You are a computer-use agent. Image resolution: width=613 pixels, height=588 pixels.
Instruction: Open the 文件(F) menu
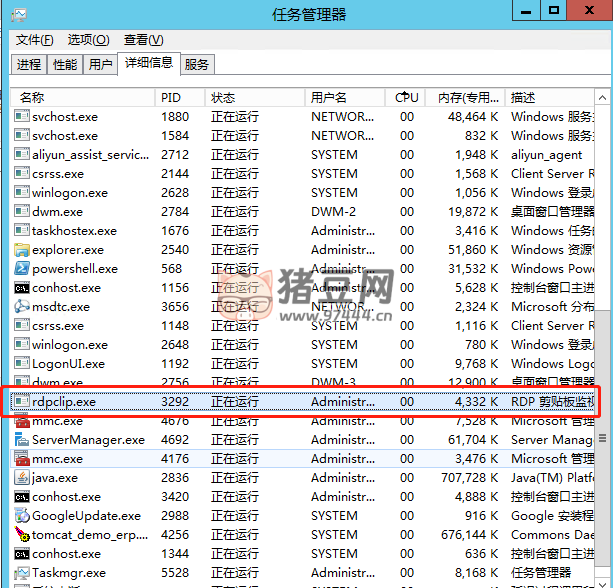[34, 40]
